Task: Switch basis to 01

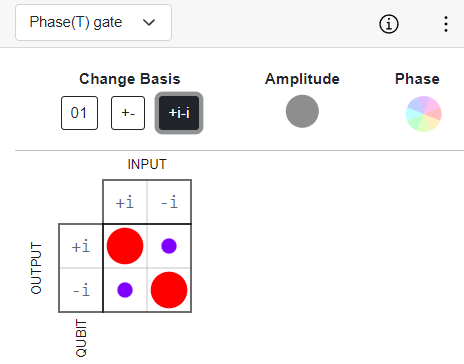Action: (x=79, y=113)
